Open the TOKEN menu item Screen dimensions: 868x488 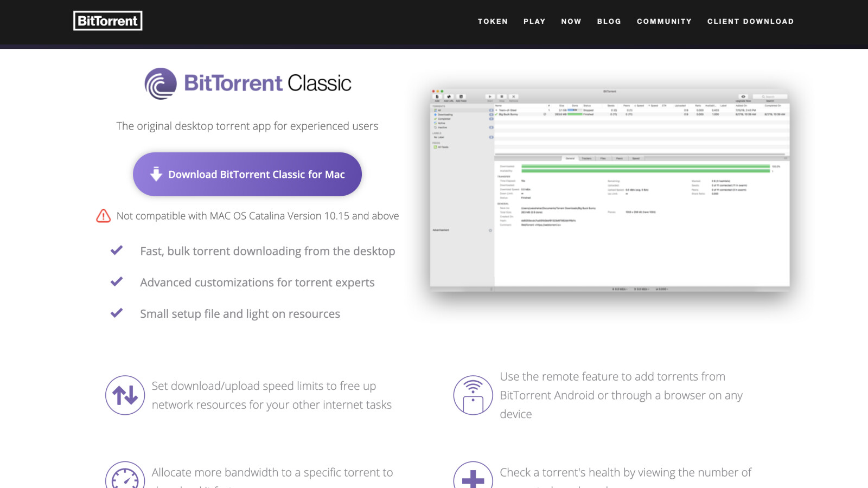[493, 21]
